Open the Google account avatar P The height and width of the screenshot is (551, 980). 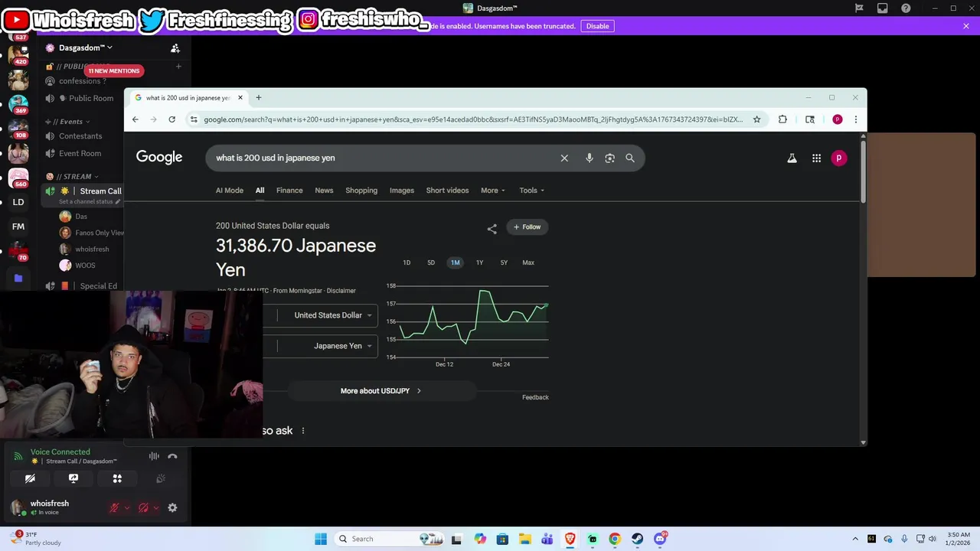pos(839,158)
